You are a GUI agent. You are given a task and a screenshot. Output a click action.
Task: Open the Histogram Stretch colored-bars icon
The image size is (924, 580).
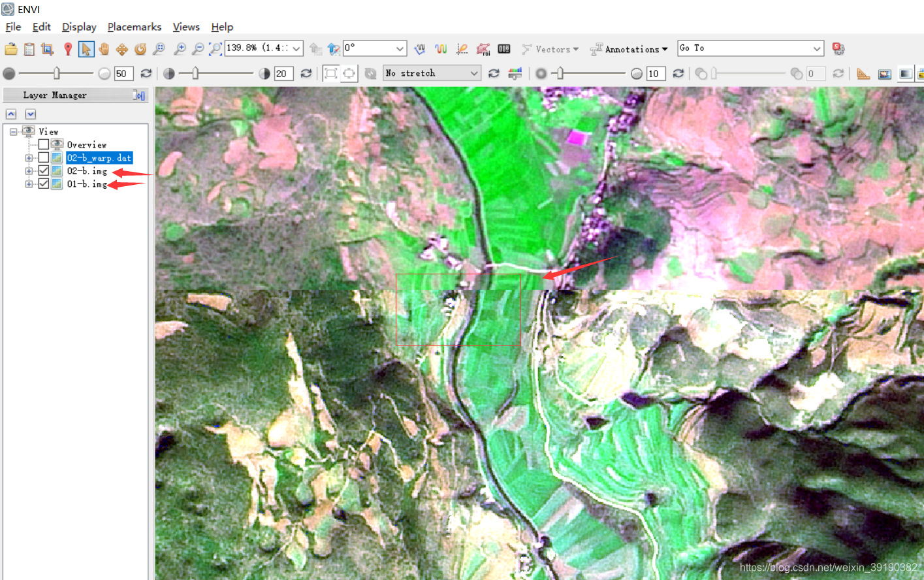pyautogui.click(x=515, y=74)
